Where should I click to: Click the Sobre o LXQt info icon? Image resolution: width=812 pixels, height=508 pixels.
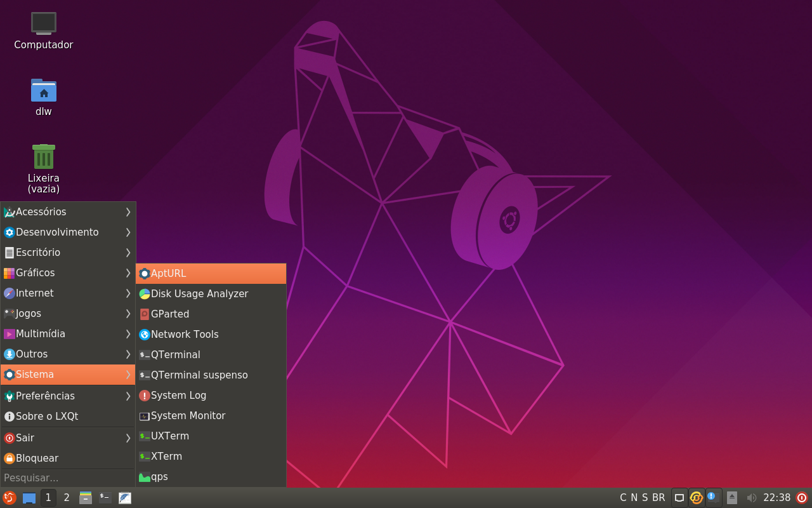coord(10,417)
